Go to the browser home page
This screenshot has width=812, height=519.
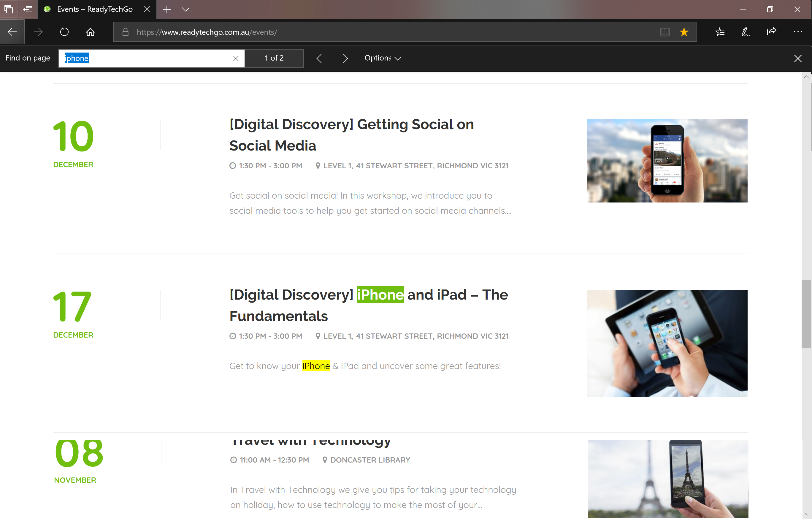point(90,32)
